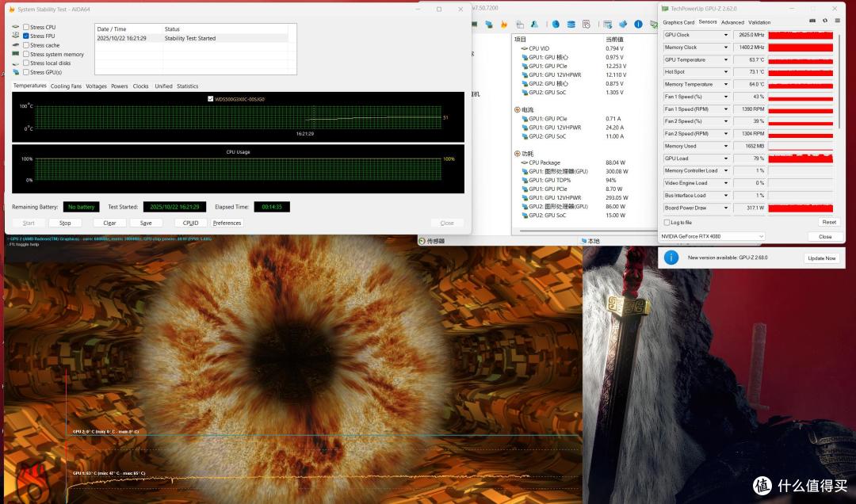The width and height of the screenshot is (856, 504).
Task: Click the report pages icon in AIDA64 toolbar
Action: (x=520, y=24)
